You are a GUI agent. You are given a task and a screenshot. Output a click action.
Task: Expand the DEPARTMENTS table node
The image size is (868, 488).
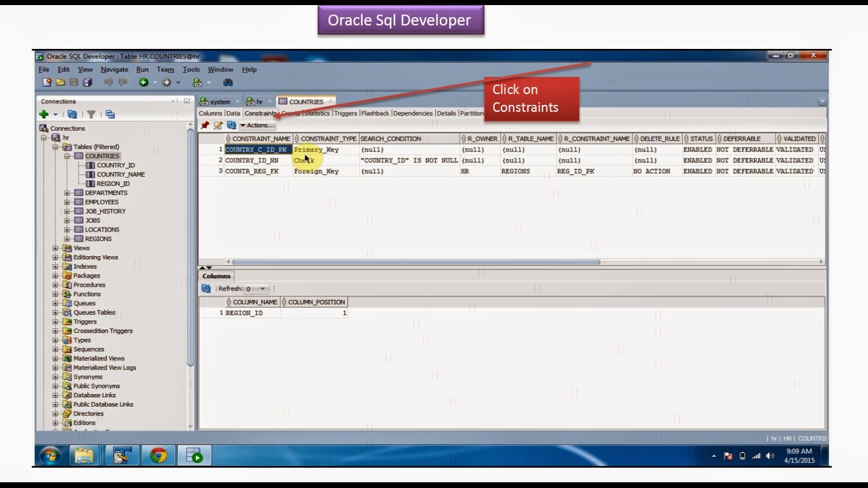67,193
